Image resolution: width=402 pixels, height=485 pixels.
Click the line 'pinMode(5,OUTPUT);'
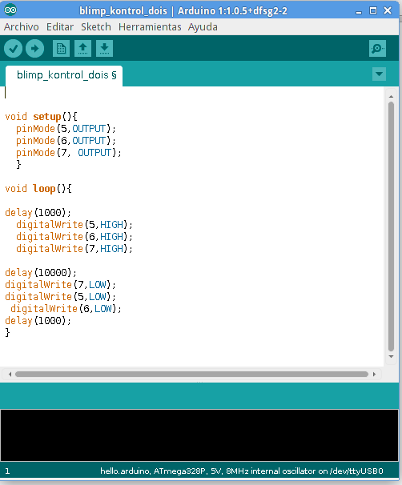66,129
